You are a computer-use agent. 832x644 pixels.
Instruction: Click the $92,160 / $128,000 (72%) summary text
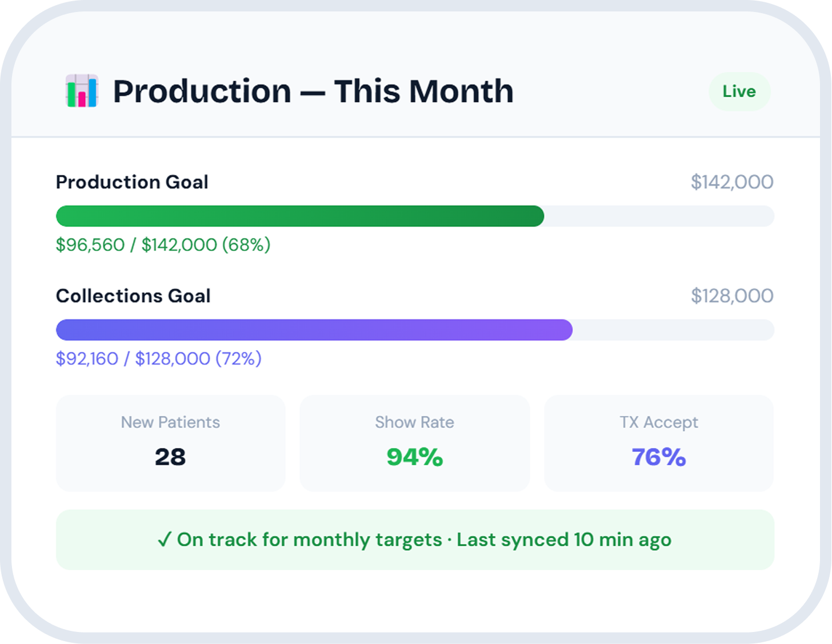point(158,358)
